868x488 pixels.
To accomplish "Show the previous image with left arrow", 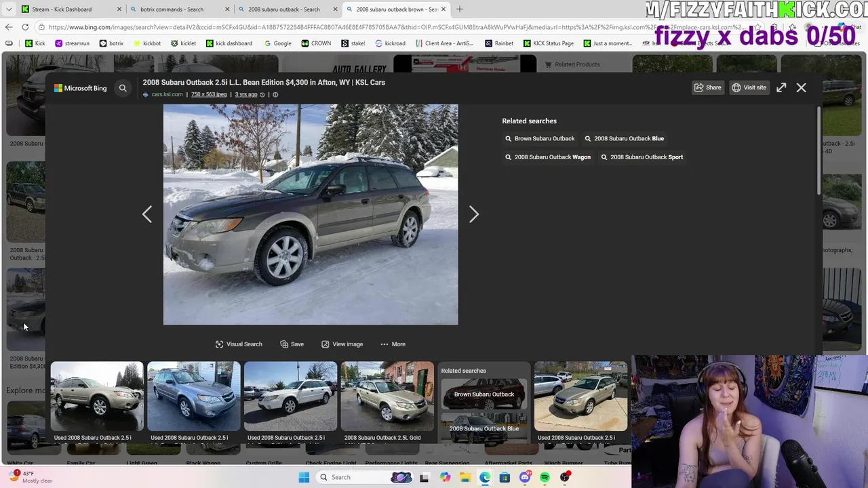I will point(147,215).
